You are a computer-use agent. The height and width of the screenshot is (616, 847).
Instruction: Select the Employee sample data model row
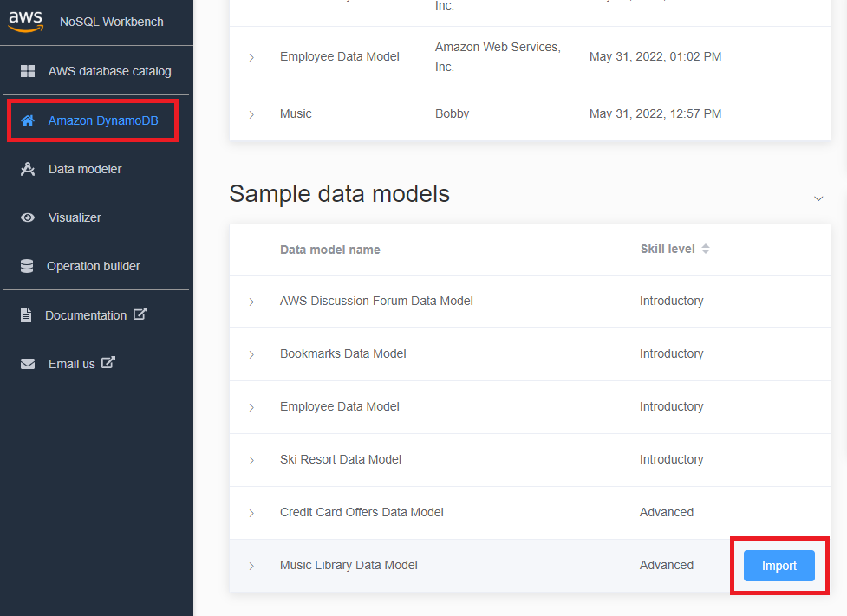coord(339,406)
